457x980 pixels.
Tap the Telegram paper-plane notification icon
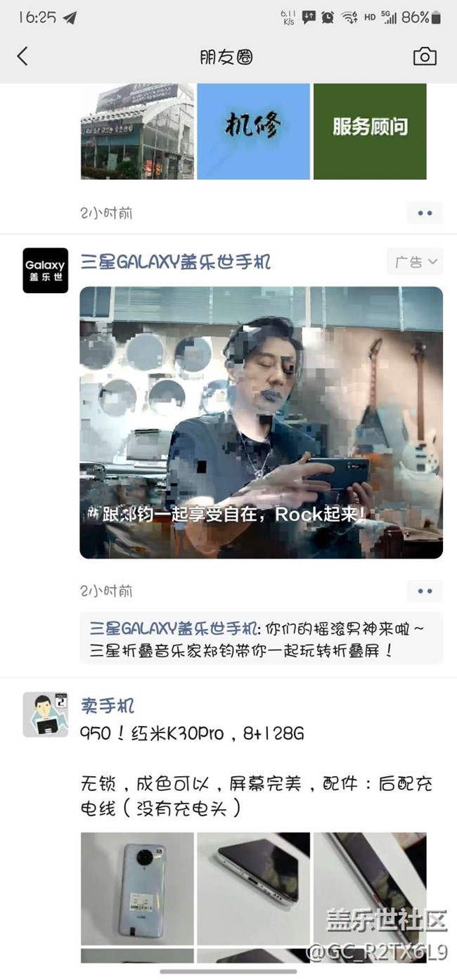70,18
